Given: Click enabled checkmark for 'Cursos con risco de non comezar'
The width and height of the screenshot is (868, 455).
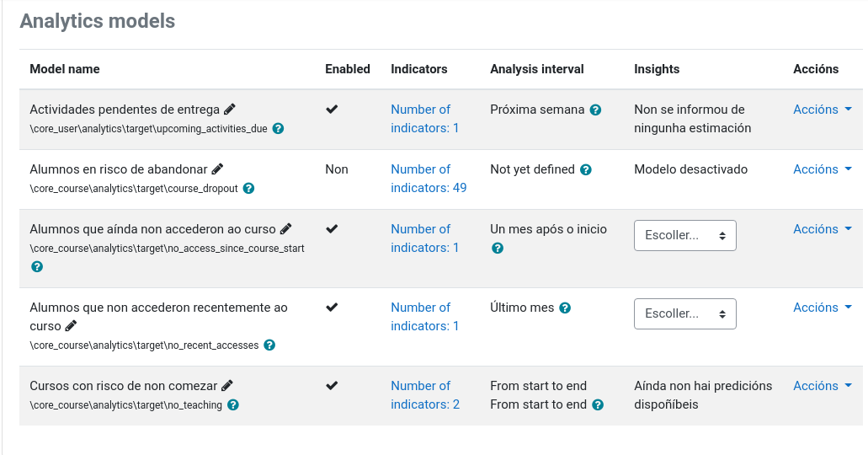Looking at the screenshot, I should [332, 386].
